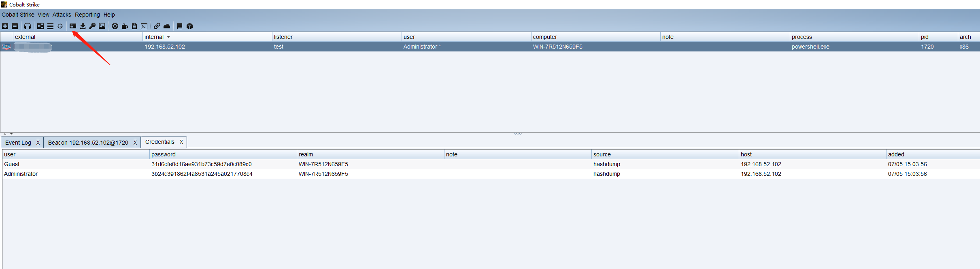
Task: Sort credentials by password column header
Action: pyautogui.click(x=223, y=154)
